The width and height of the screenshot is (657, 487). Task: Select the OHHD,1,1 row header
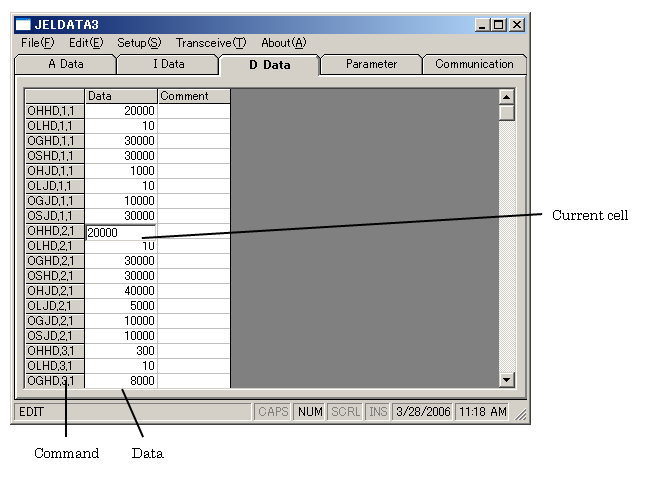pos(55,111)
